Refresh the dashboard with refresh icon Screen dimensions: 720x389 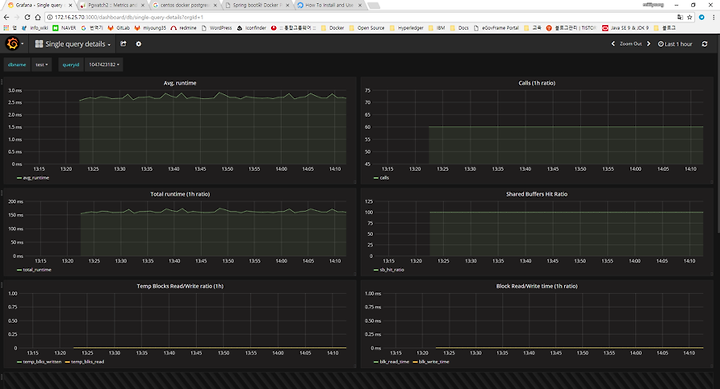pyautogui.click(x=705, y=44)
